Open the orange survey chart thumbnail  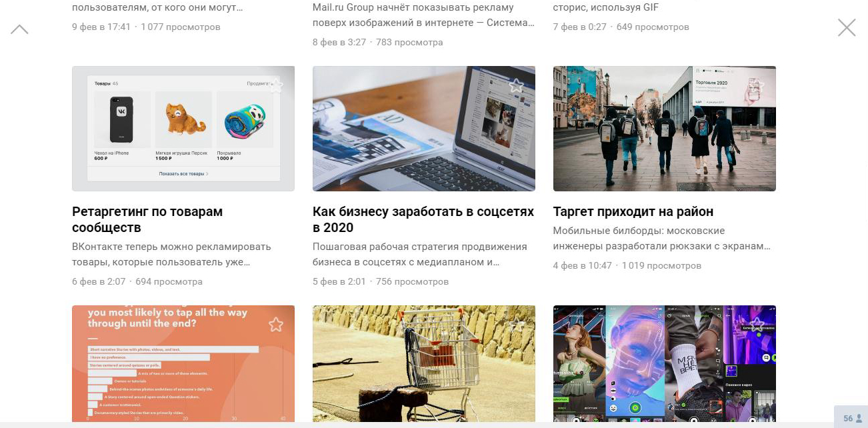(x=183, y=364)
